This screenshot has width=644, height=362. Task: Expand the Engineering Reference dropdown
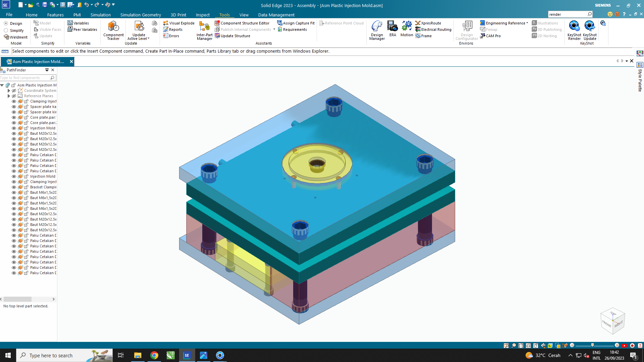527,23
